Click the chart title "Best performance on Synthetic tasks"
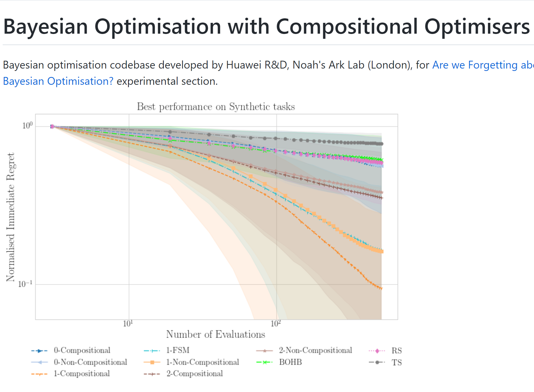The width and height of the screenshot is (534, 392). (x=216, y=107)
